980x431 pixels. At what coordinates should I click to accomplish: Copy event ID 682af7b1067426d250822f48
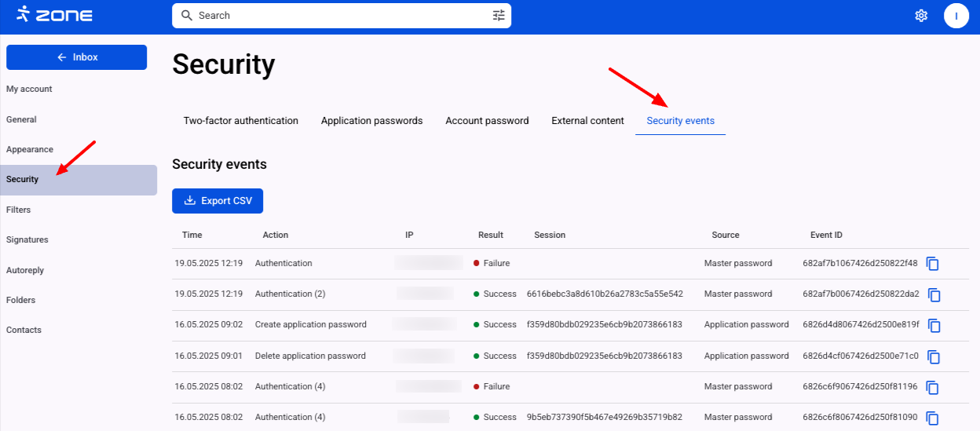(x=933, y=264)
